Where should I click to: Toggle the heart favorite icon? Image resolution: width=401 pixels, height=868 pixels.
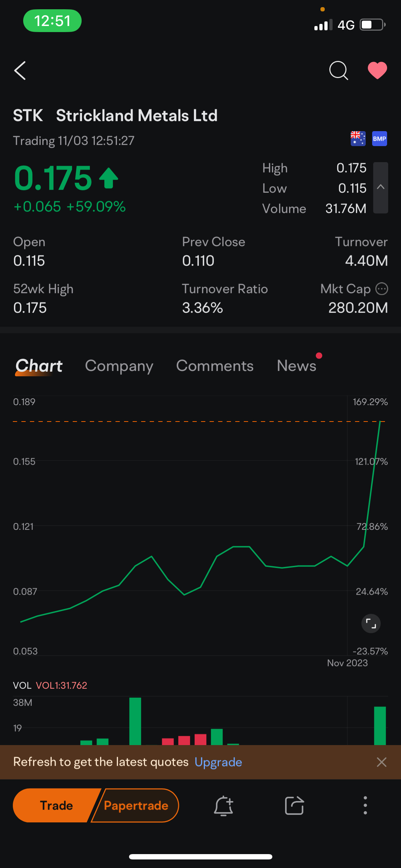tap(377, 70)
